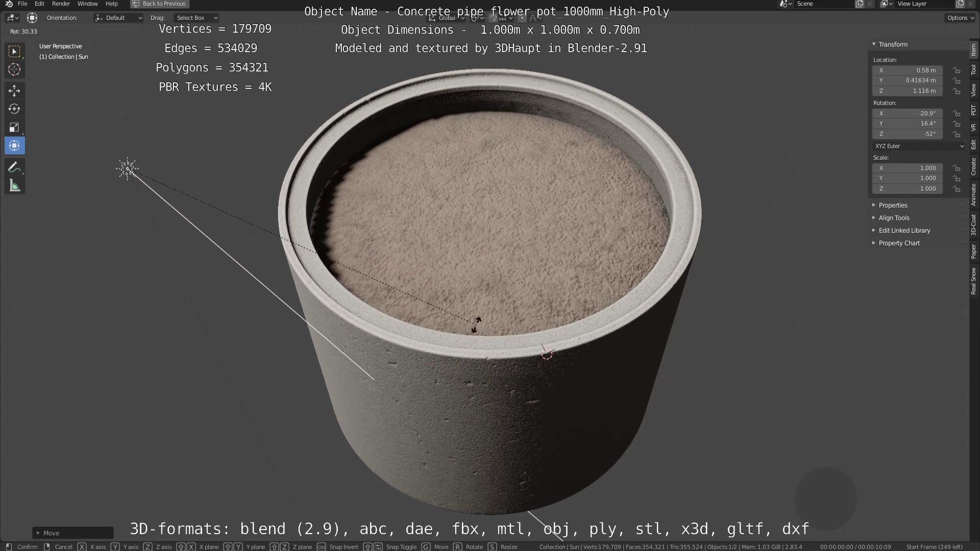Image resolution: width=980 pixels, height=551 pixels.
Task: Switch to the Create sidebar tab
Action: tap(974, 166)
